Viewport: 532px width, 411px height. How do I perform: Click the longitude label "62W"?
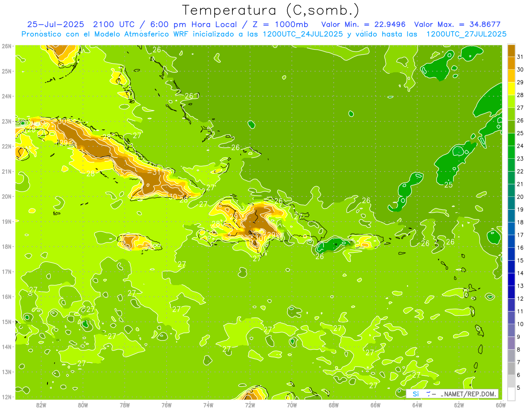459,405
